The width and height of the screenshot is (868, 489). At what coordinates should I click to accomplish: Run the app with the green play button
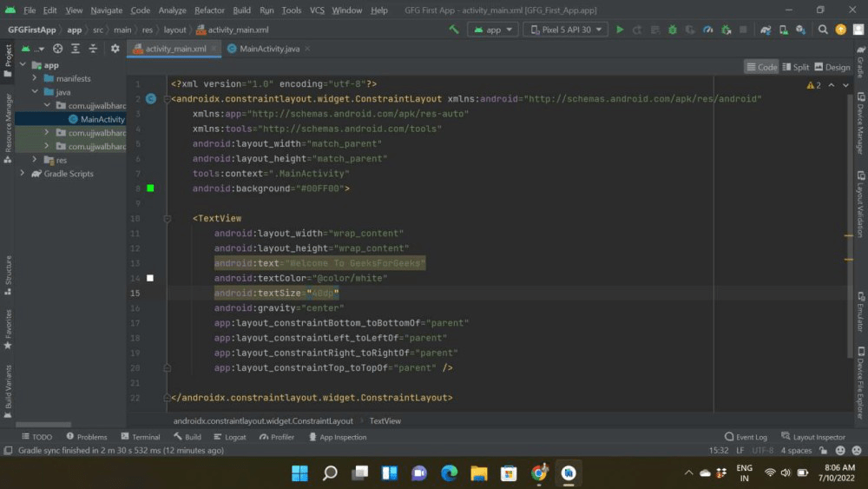(x=620, y=30)
